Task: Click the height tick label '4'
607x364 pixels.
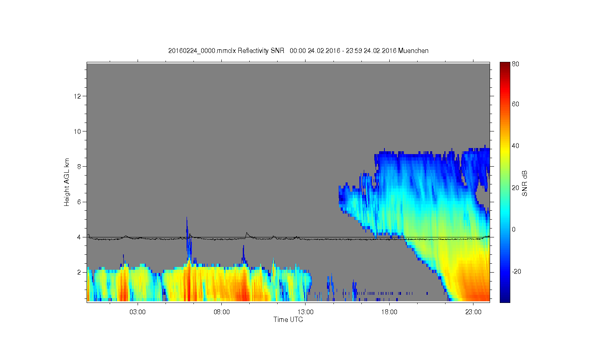Action: tap(79, 237)
